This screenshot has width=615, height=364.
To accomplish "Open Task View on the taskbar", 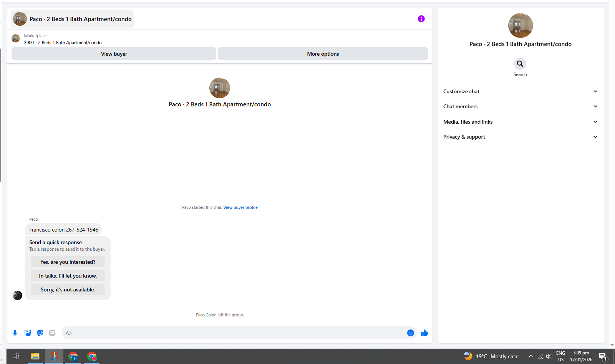I will [16, 356].
